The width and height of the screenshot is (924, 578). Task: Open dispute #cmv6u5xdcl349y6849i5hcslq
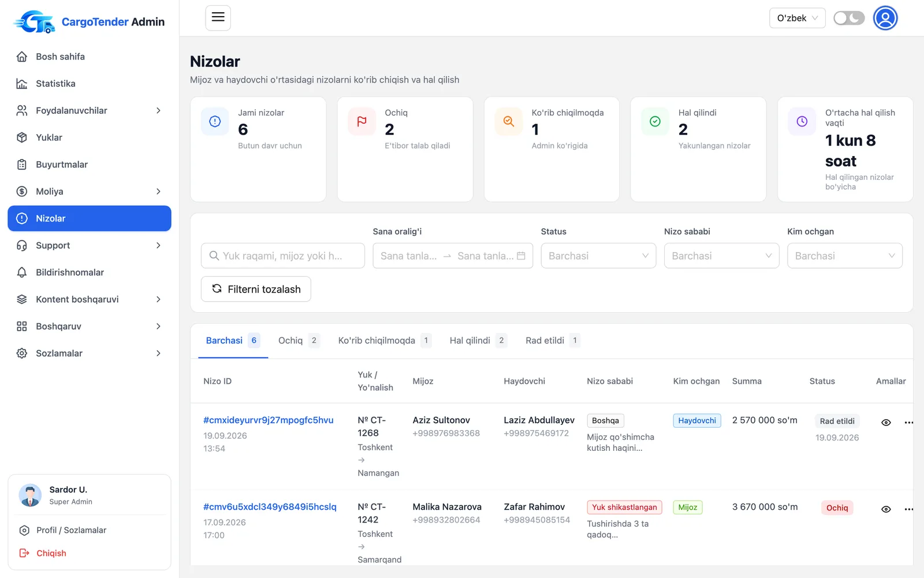(x=270, y=507)
